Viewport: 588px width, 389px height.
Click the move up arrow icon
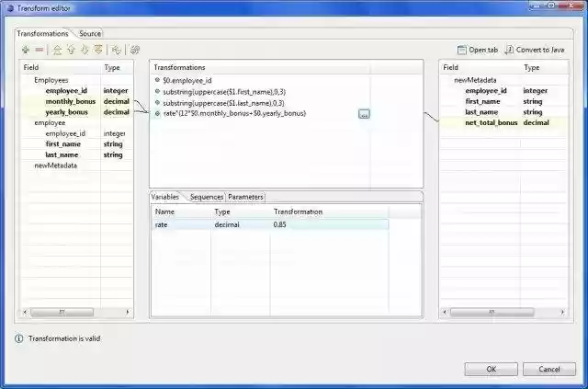point(71,50)
